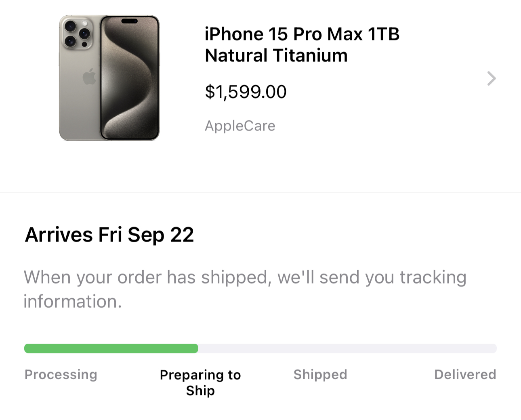Click the $1,599.00 price
Viewport: 521px width, 420px height.
246,92
